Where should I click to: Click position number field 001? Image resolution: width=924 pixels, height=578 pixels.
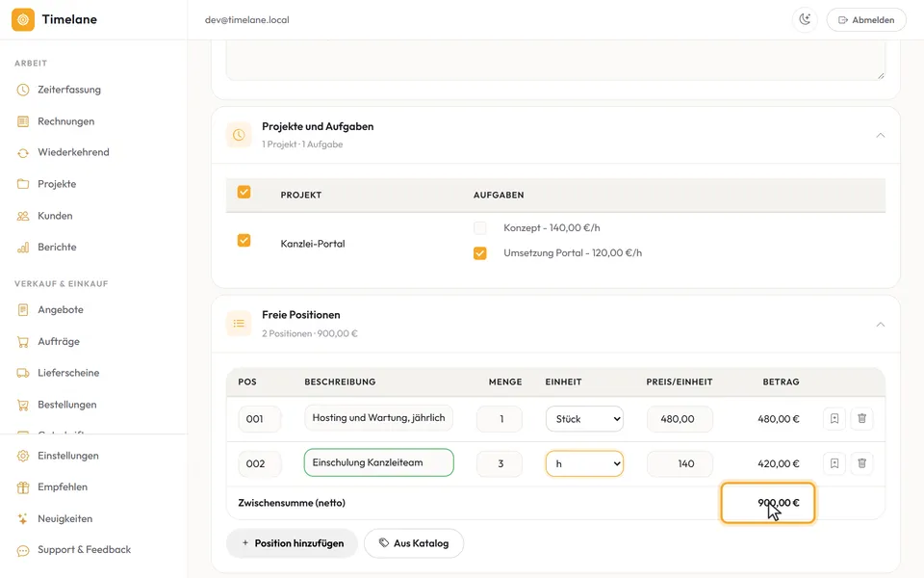coord(260,419)
